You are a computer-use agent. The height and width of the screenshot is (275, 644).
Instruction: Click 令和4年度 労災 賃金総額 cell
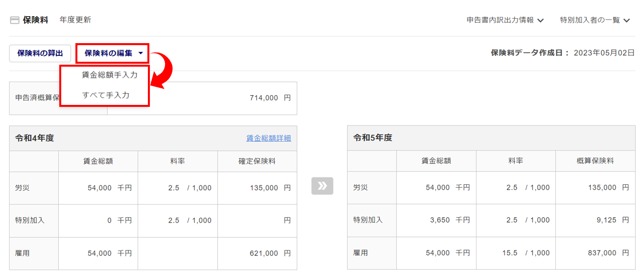tap(98, 188)
